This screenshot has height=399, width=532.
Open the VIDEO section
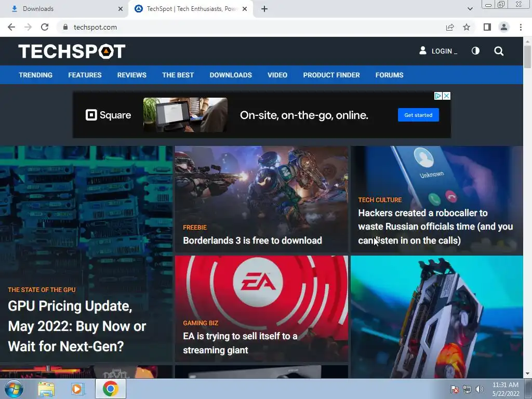pyautogui.click(x=277, y=75)
